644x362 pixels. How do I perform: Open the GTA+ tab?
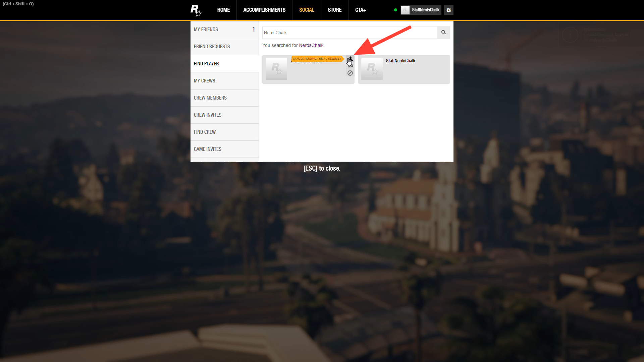coord(361,10)
